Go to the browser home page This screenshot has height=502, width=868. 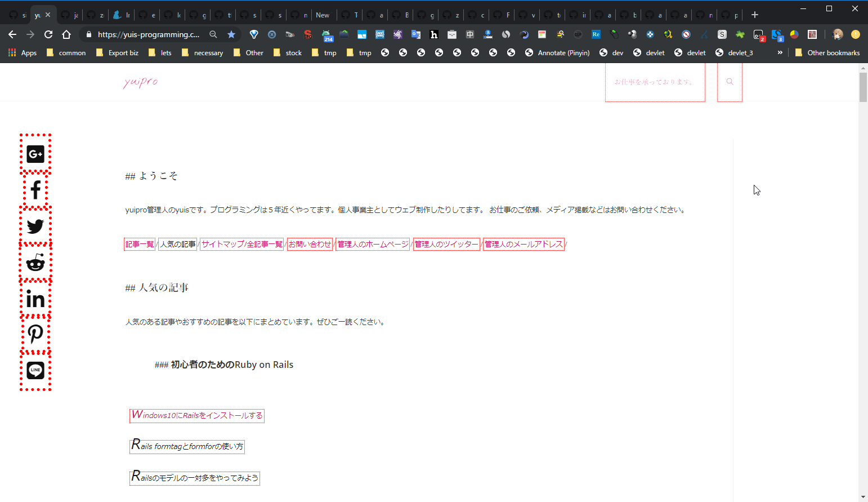click(x=66, y=34)
